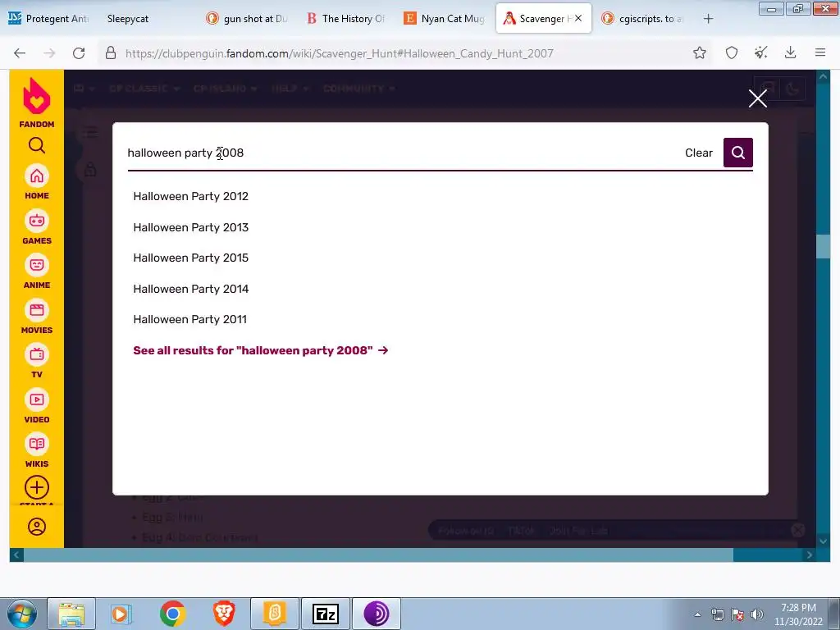Close the Scavenger Hunt tab

coord(578,18)
